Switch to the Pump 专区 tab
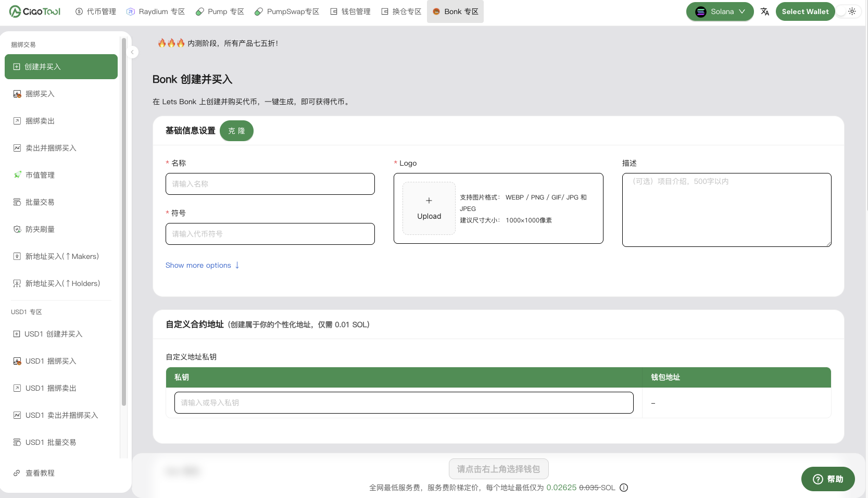The height and width of the screenshot is (498, 868). pos(220,11)
